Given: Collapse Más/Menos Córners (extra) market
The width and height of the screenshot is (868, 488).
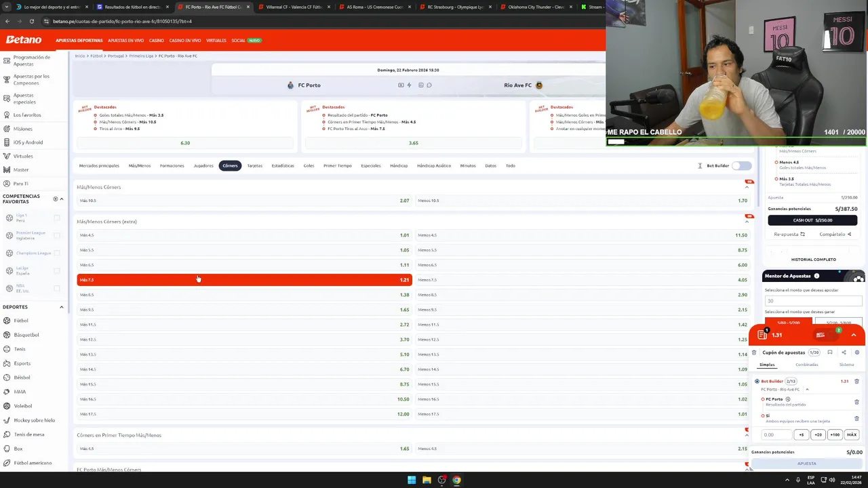Looking at the screenshot, I should (747, 222).
